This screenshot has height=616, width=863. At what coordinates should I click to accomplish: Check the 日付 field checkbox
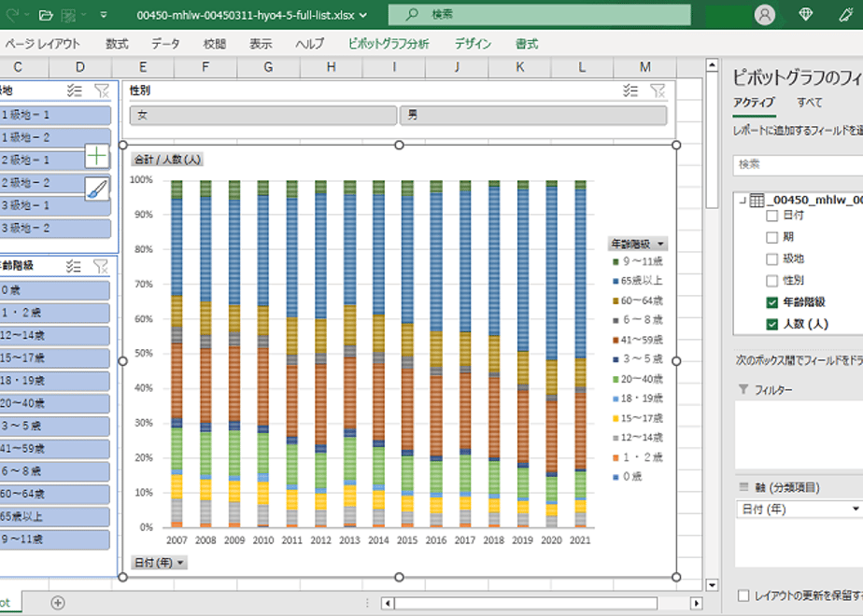pos(771,216)
